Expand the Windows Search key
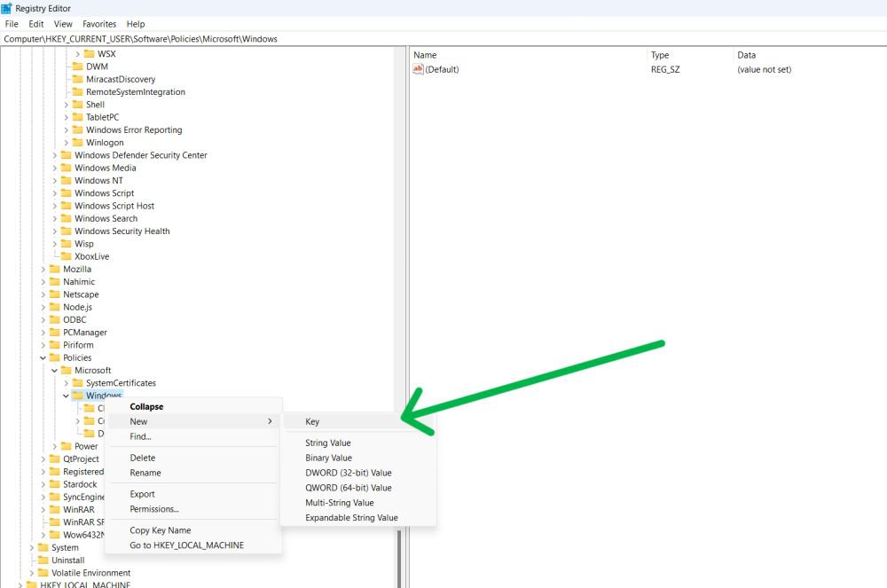The width and height of the screenshot is (887, 588). coord(54,218)
